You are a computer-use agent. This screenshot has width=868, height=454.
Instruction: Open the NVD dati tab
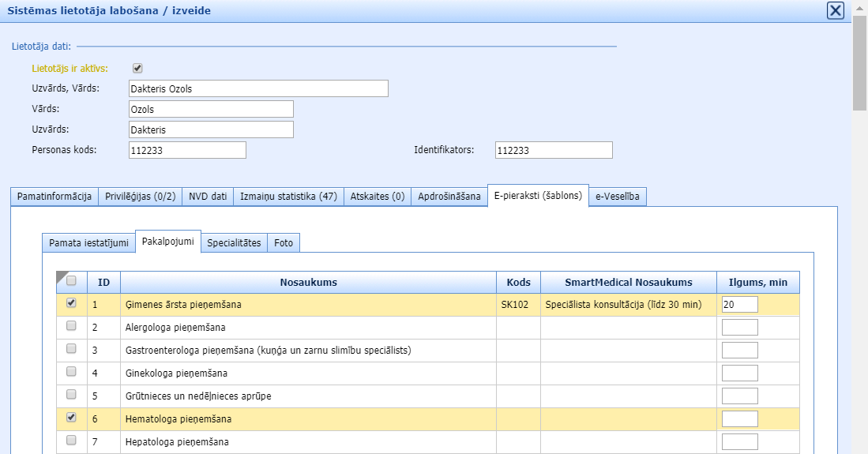208,197
